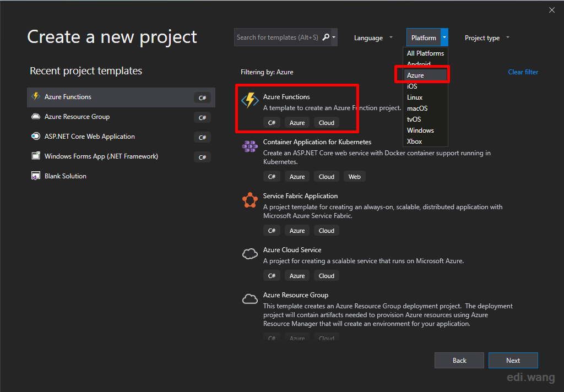This screenshot has width=564, height=392.
Task: Select All Platforms in the platform list
Action: [x=425, y=53]
